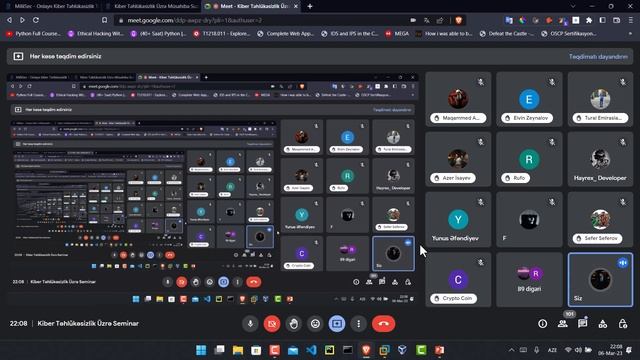Open host controls lock icon

tap(622, 324)
